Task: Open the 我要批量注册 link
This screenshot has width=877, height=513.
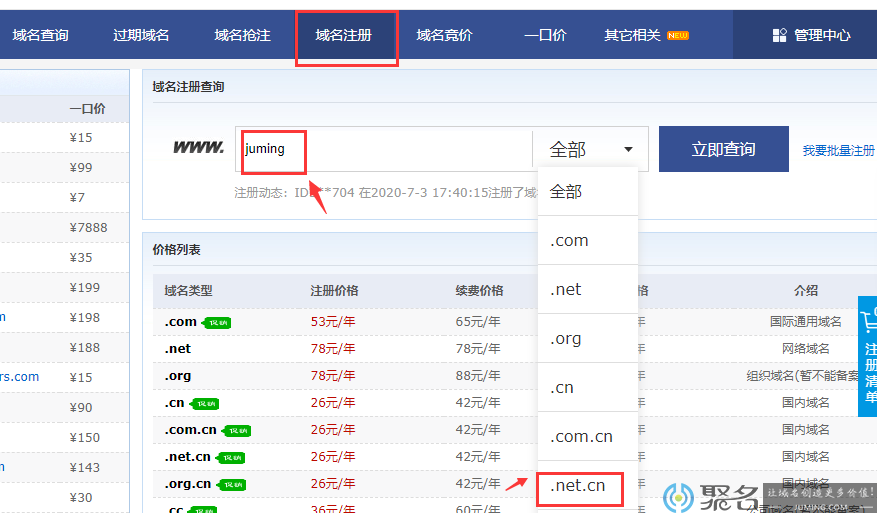Action: (838, 150)
